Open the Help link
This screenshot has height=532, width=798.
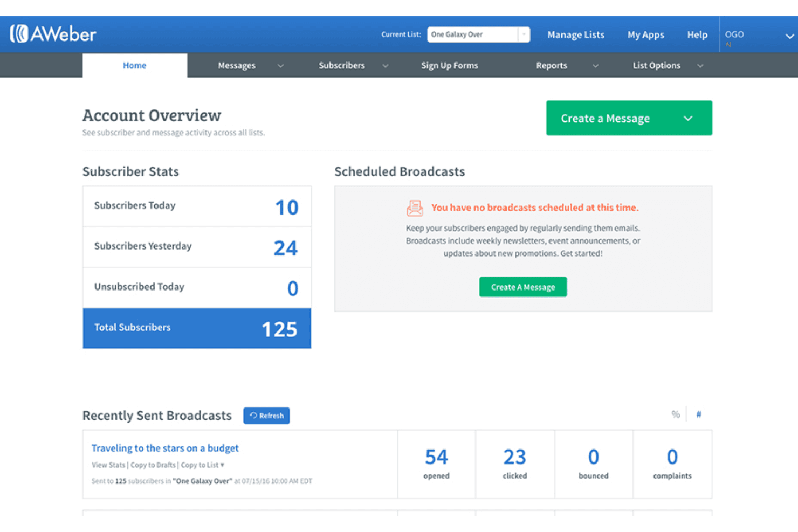coord(697,34)
